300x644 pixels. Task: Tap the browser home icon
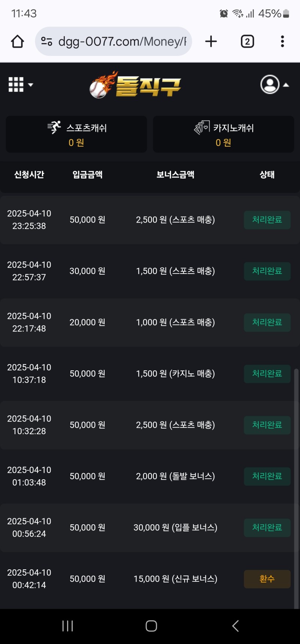pos(18,41)
